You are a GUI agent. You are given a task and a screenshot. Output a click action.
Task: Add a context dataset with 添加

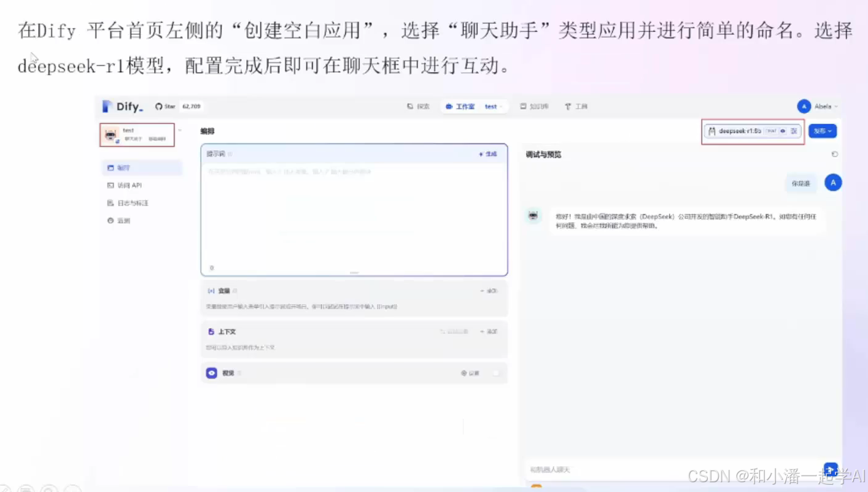[489, 332]
